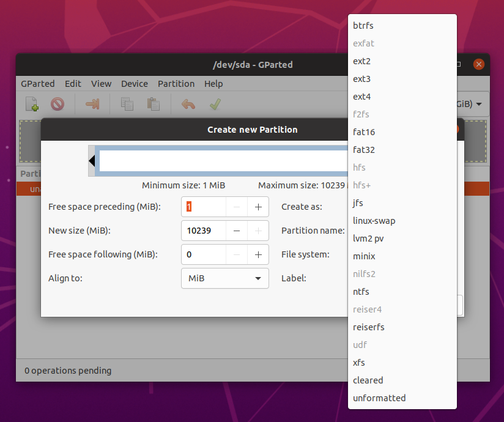Click the 'Minimum size: 1 MiB' label
The height and width of the screenshot is (422, 504).
coord(183,185)
